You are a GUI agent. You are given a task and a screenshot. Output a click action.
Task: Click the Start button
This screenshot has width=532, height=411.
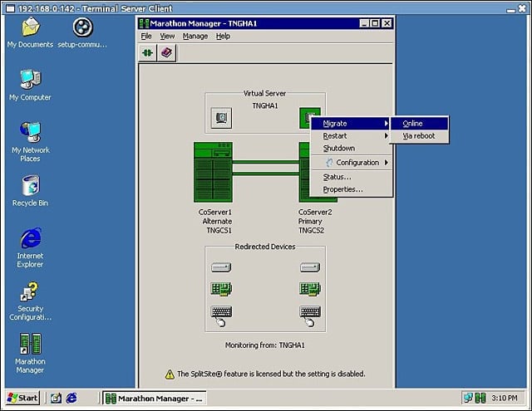point(22,398)
